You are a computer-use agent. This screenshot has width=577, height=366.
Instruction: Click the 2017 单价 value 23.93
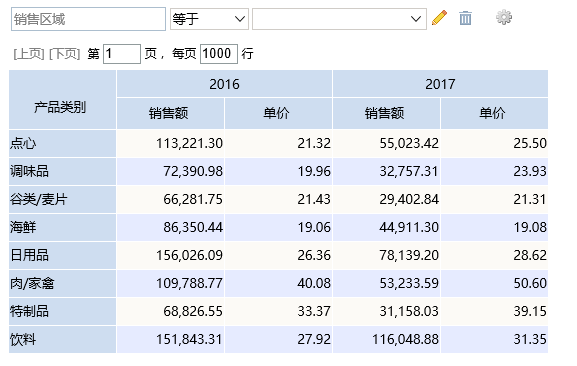point(530,171)
